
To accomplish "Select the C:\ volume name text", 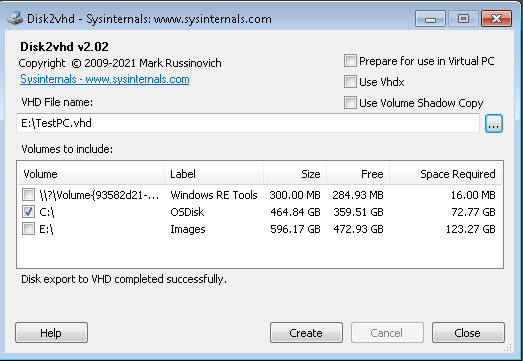I will 47,212.
